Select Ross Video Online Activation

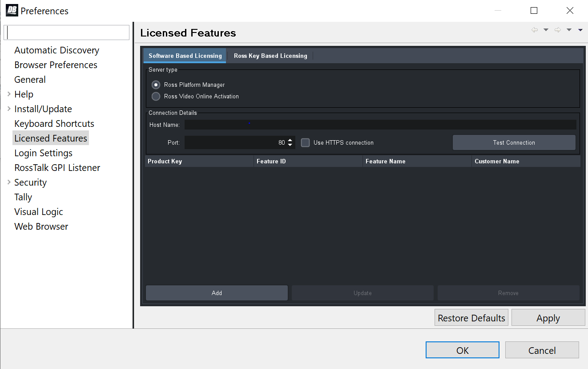(x=156, y=96)
